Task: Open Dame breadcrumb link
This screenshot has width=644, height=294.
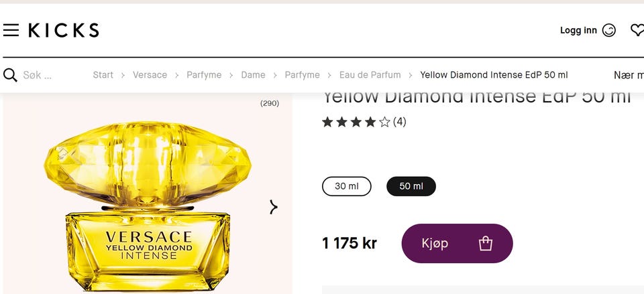Action: [253, 75]
